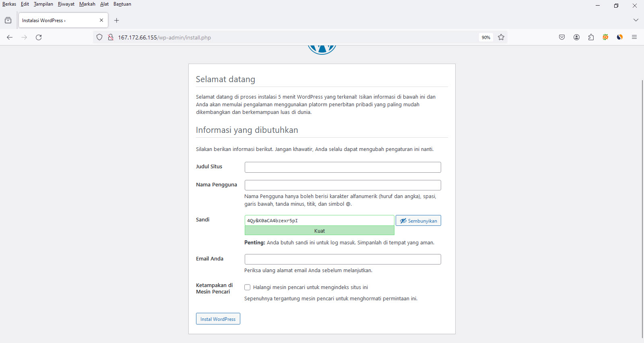Open the recent browsing tab overview button
This screenshot has width=644, height=343.
(8, 20)
